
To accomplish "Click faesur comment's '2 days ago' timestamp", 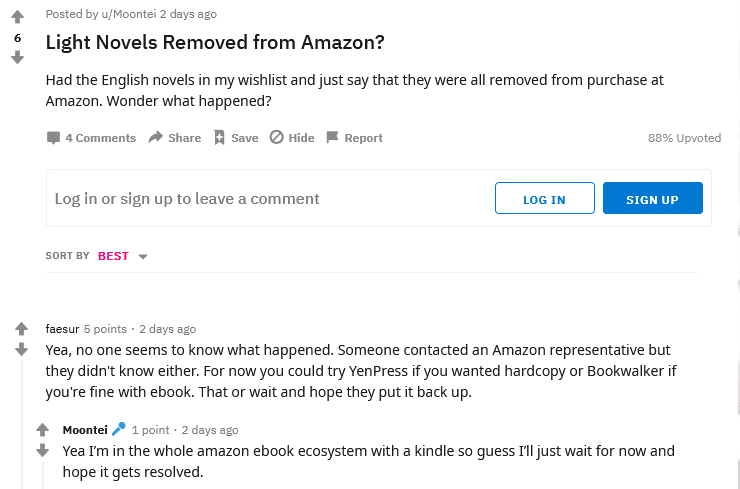I will pos(167,329).
